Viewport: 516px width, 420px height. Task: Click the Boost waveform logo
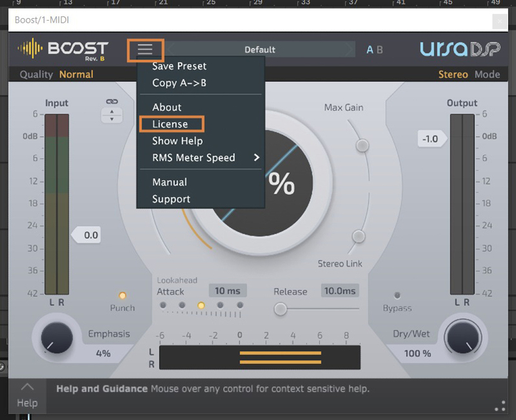coord(30,50)
